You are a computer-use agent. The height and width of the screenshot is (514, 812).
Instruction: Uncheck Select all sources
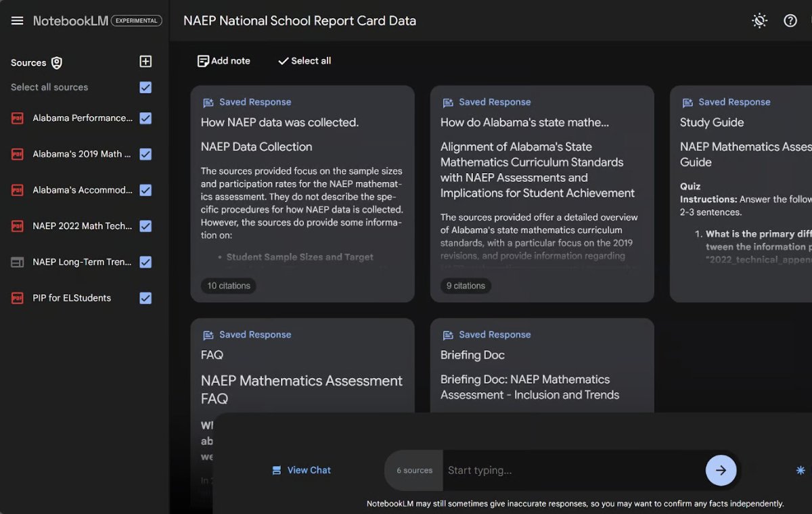coord(145,87)
